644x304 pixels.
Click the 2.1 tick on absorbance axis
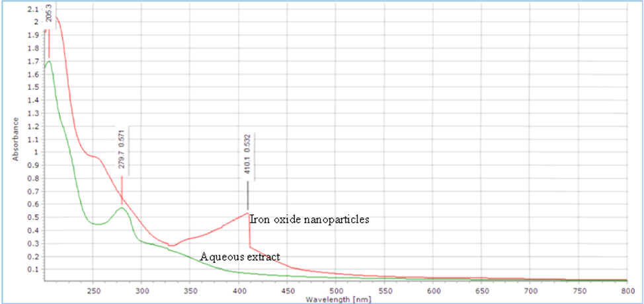33,10
